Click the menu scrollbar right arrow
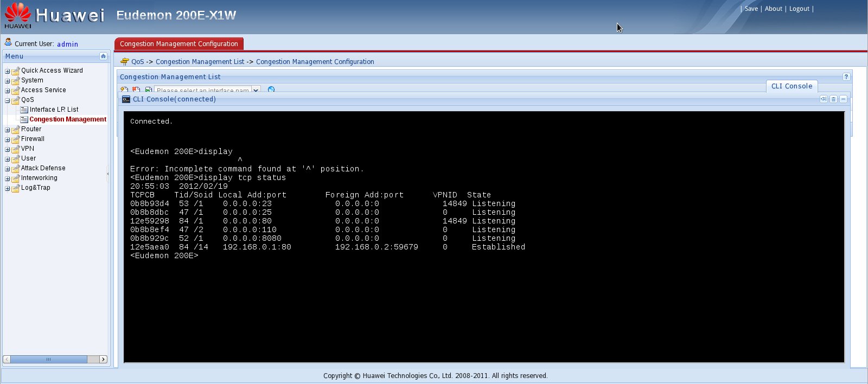The image size is (868, 384). click(x=103, y=359)
